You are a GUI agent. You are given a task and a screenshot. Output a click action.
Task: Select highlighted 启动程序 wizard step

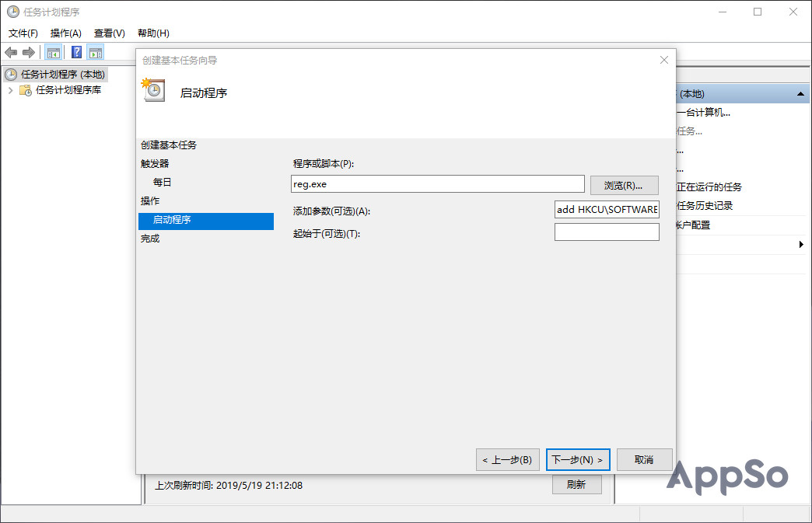(x=206, y=221)
